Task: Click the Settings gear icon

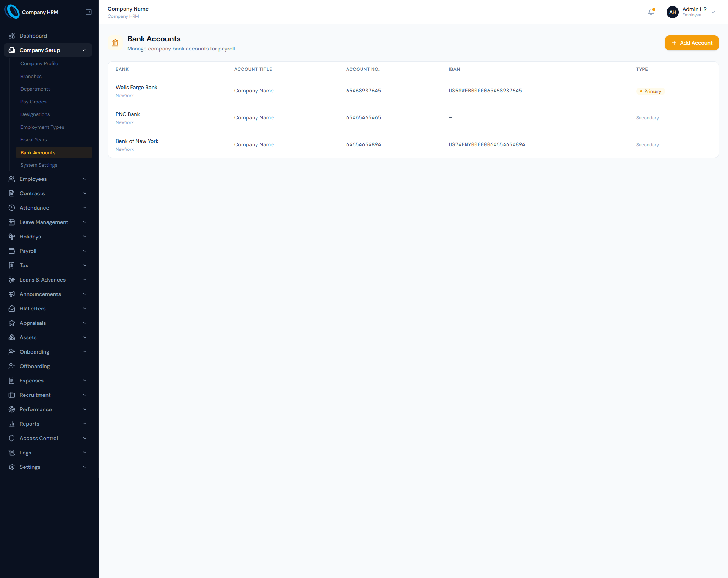Action: 12,467
